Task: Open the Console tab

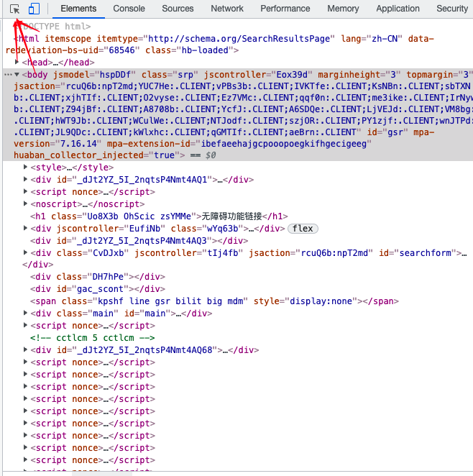Action: pos(129,9)
